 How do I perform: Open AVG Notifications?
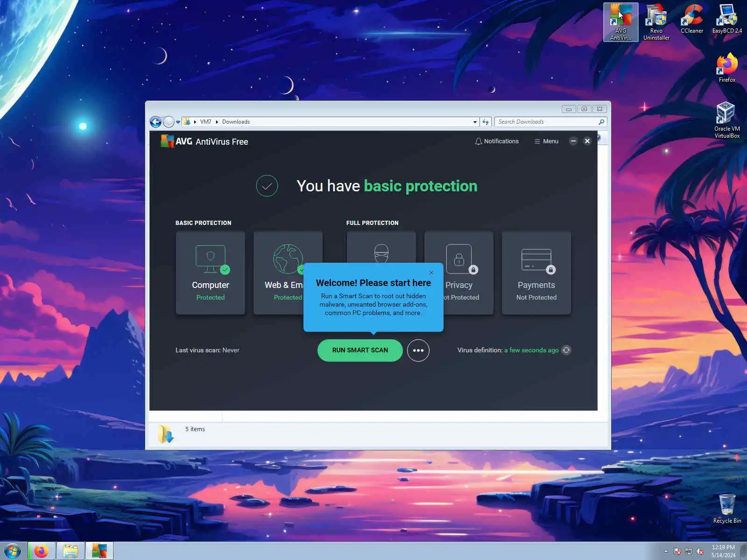point(497,141)
